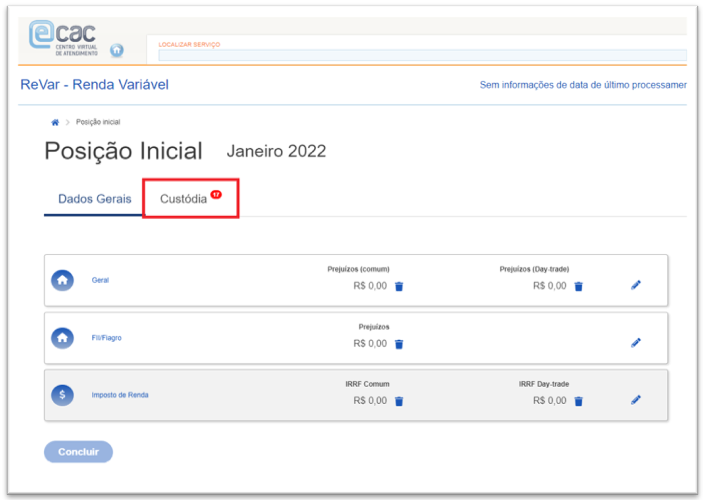This screenshot has width=703, height=500.
Task: Click the house icon beside FII/Fiagro
Action: point(62,338)
